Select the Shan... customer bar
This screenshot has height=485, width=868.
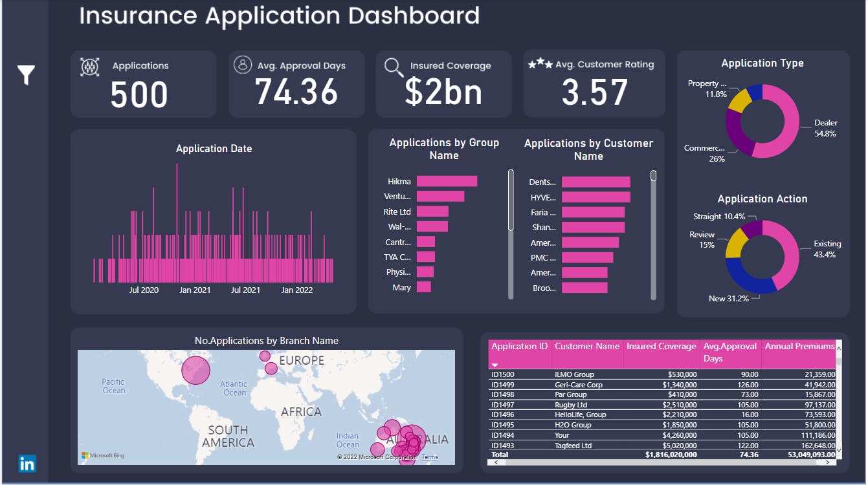click(593, 227)
